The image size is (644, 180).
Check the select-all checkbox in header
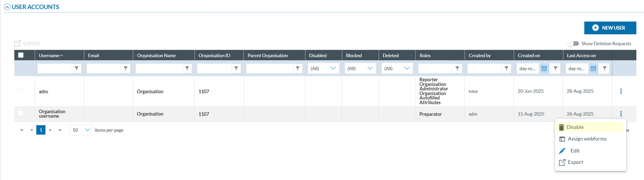coord(21,55)
